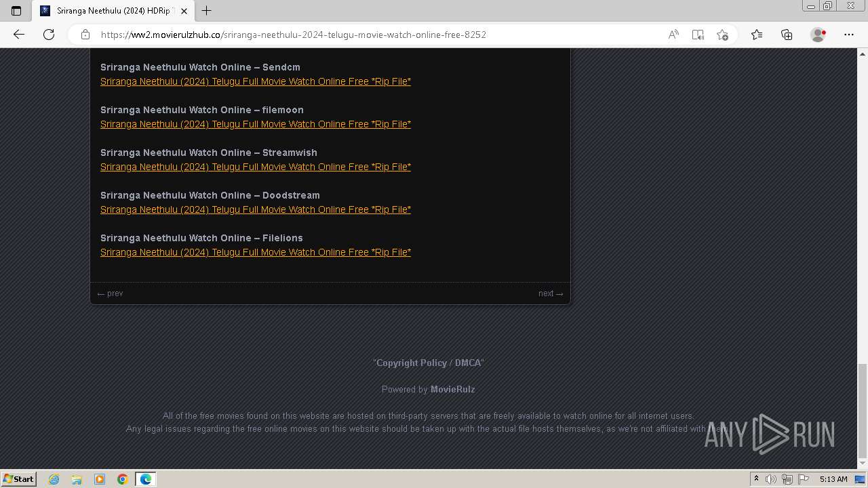Image resolution: width=868 pixels, height=488 pixels.
Task: Open the filemoon watch online link
Action: 256,124
